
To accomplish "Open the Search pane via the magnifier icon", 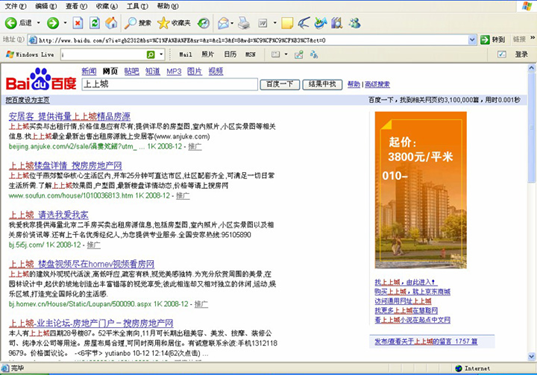I will [130, 23].
